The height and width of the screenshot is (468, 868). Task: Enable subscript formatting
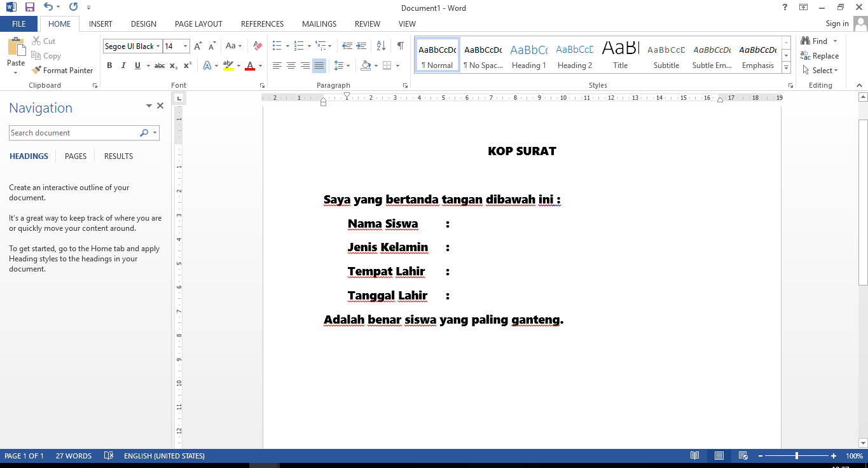coord(173,65)
